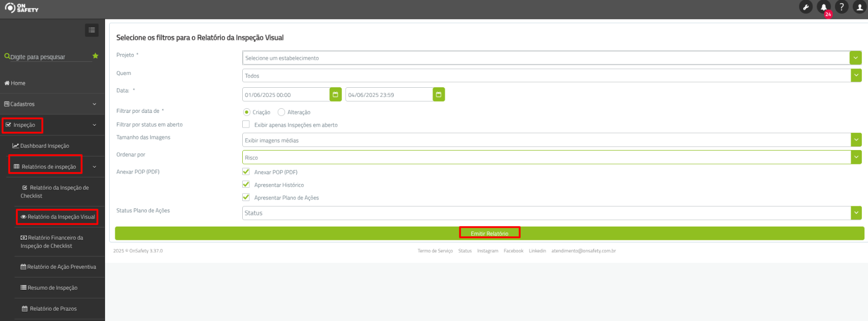
Task: Click the Emitir Relatório button
Action: tap(490, 233)
